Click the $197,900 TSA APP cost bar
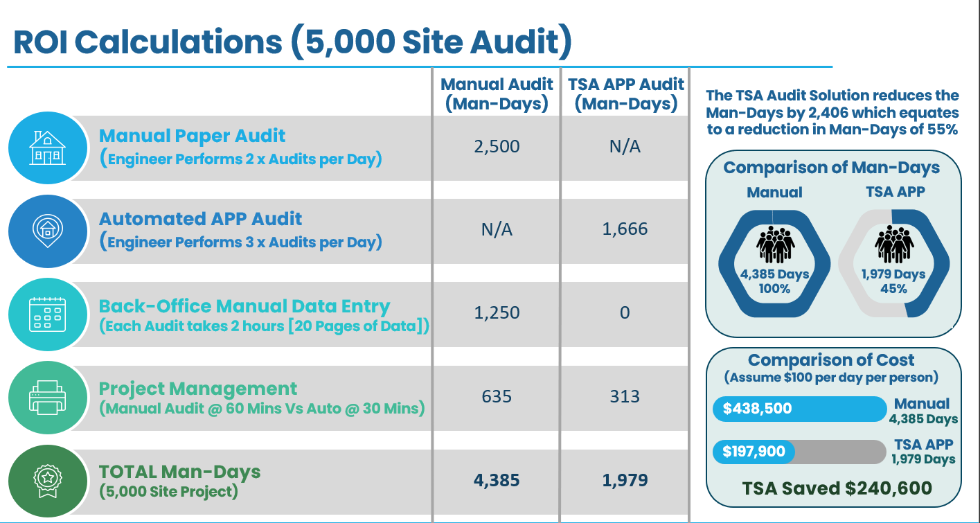The image size is (980, 523). [x=754, y=452]
